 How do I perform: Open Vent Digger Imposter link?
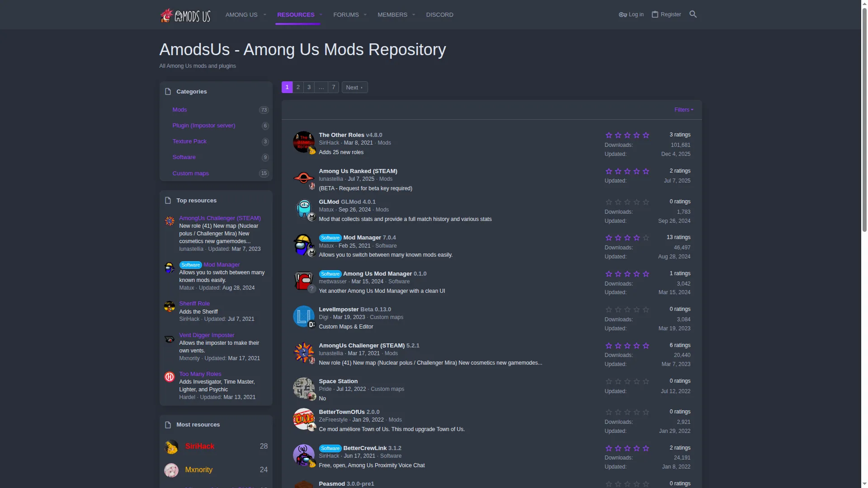[207, 335]
